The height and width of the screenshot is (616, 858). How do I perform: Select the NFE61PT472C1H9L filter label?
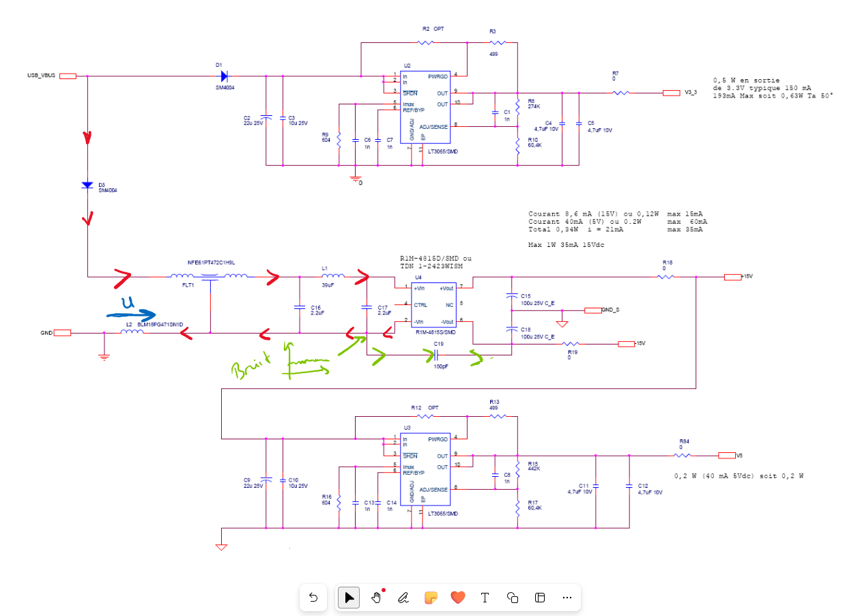(211, 263)
